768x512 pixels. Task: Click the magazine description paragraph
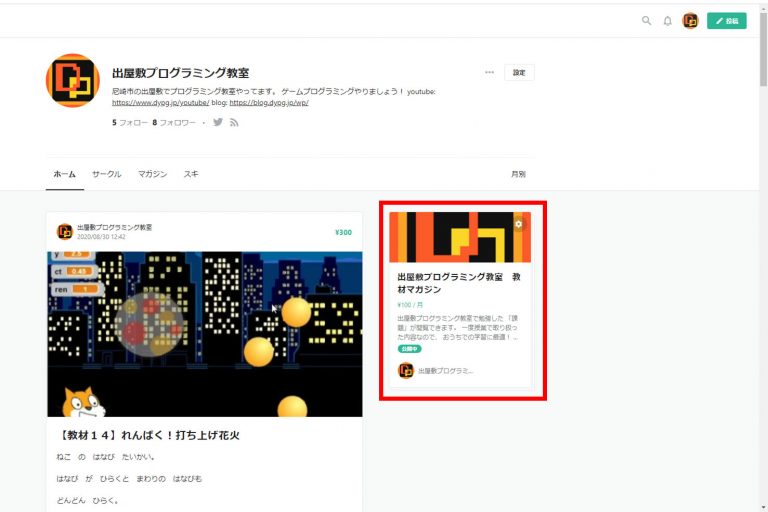[x=457, y=327]
